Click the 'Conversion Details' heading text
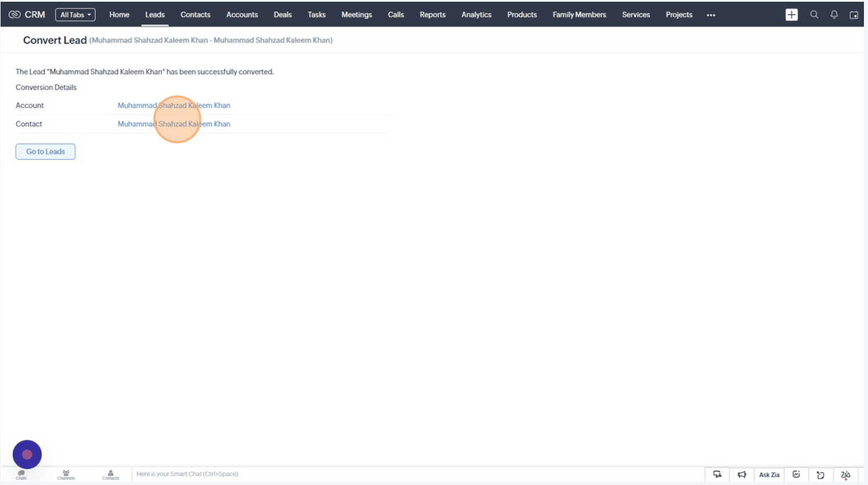The width and height of the screenshot is (868, 485). coord(46,87)
